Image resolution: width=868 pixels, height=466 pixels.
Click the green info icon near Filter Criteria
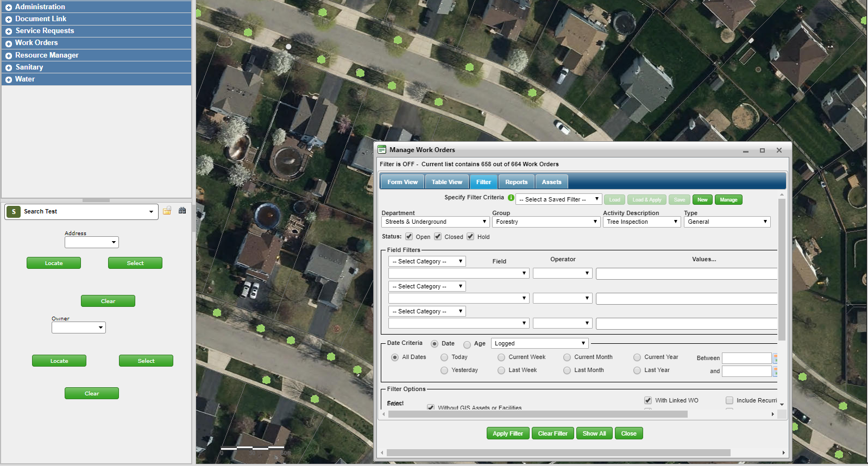pyautogui.click(x=511, y=198)
